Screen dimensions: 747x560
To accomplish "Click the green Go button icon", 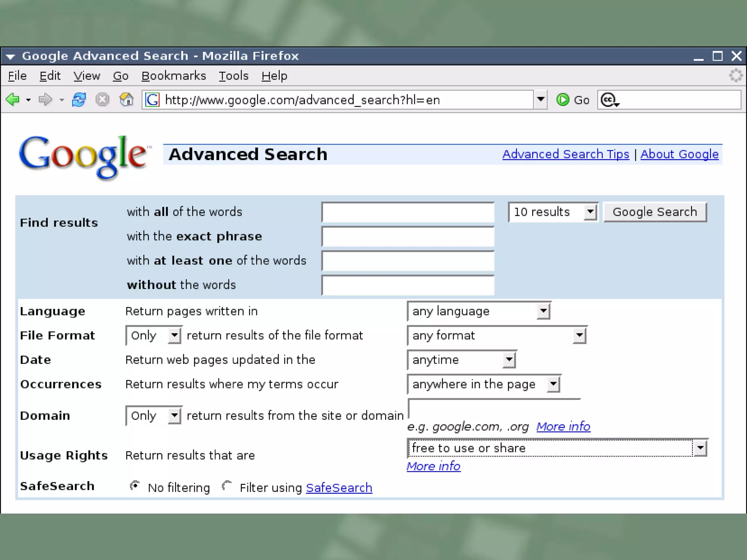I will pos(562,100).
